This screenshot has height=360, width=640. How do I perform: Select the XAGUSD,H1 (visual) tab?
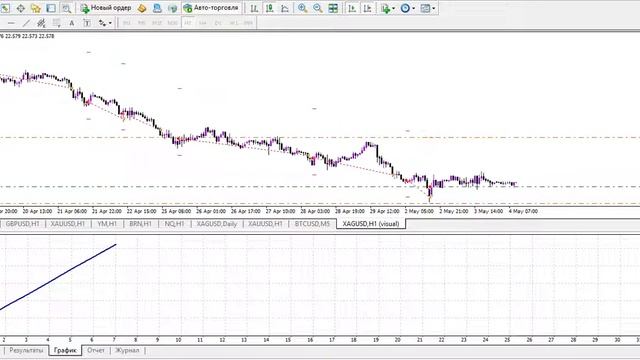[x=371, y=224]
